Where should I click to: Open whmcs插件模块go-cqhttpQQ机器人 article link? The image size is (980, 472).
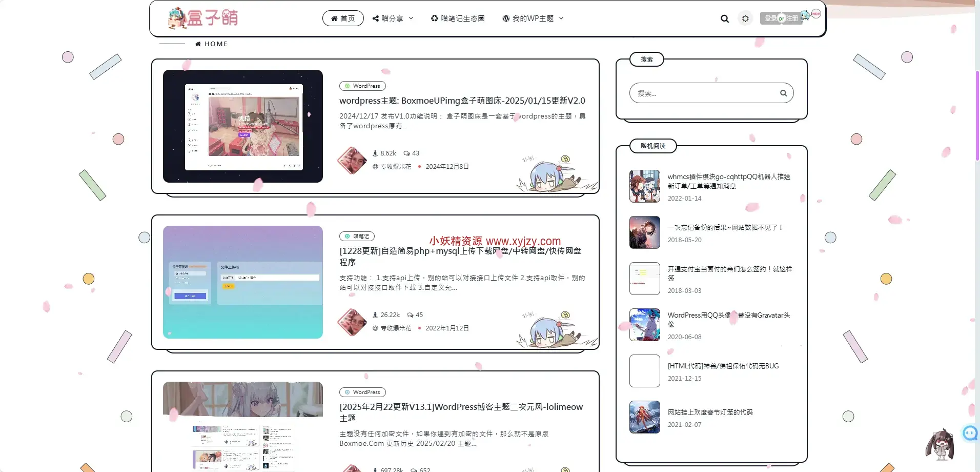(729, 181)
